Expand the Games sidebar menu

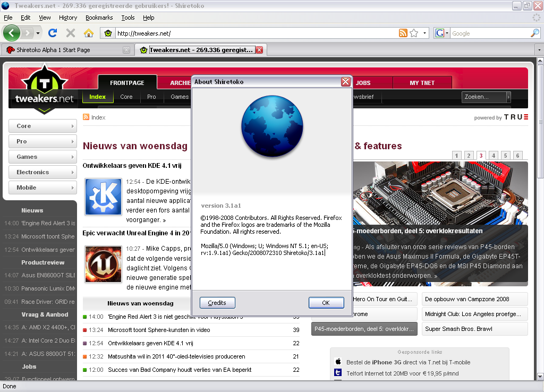tap(42, 157)
